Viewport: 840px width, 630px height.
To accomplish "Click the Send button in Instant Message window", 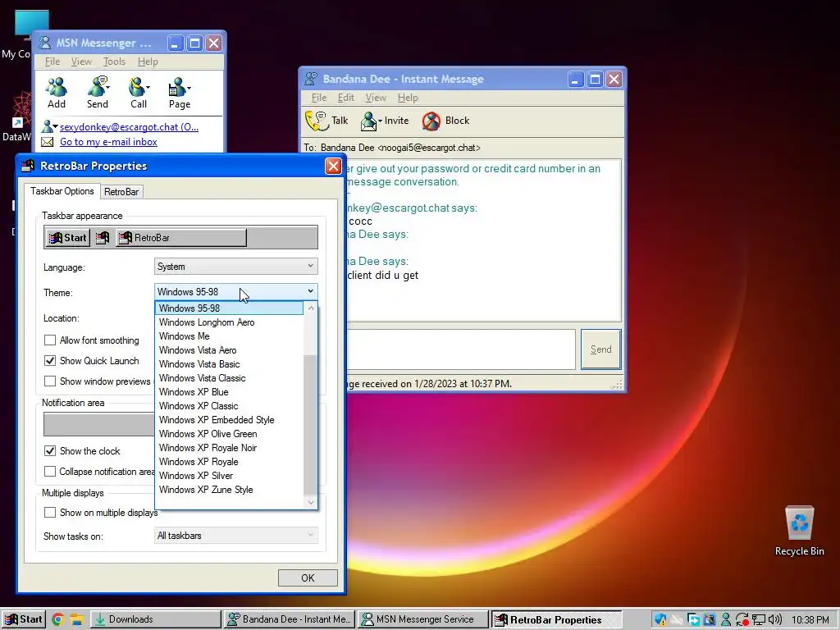I will pos(600,349).
